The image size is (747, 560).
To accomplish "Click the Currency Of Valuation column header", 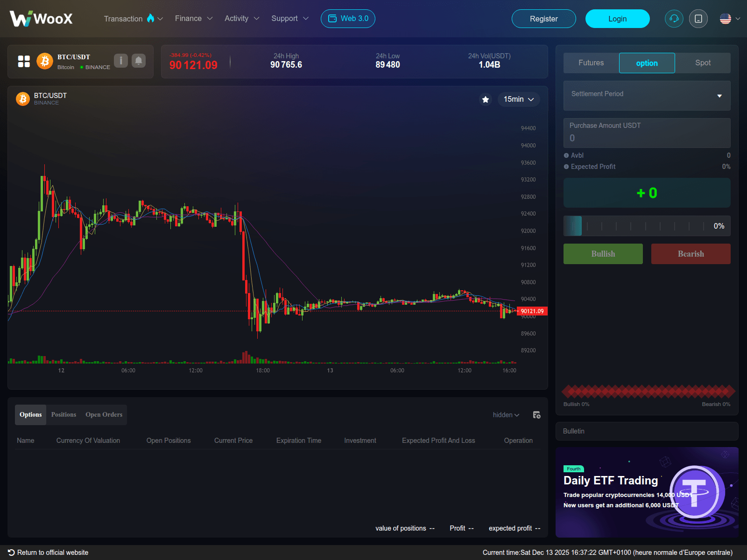I will click(88, 441).
